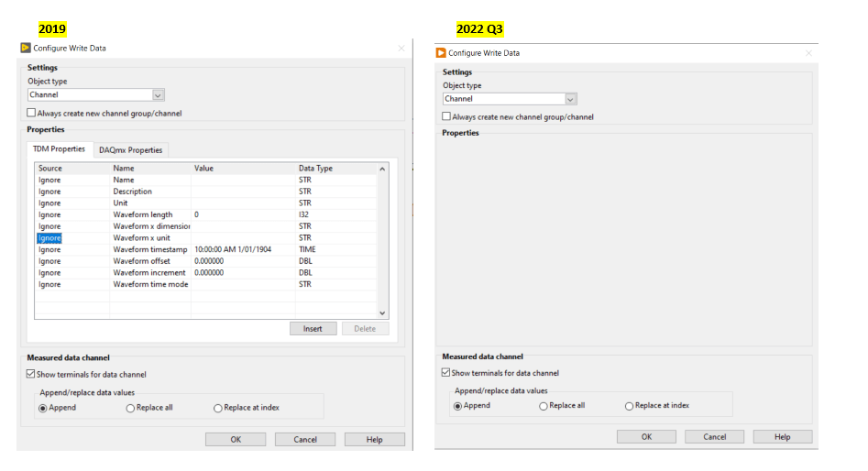Click Cancel in 2019 dialog

(305, 440)
